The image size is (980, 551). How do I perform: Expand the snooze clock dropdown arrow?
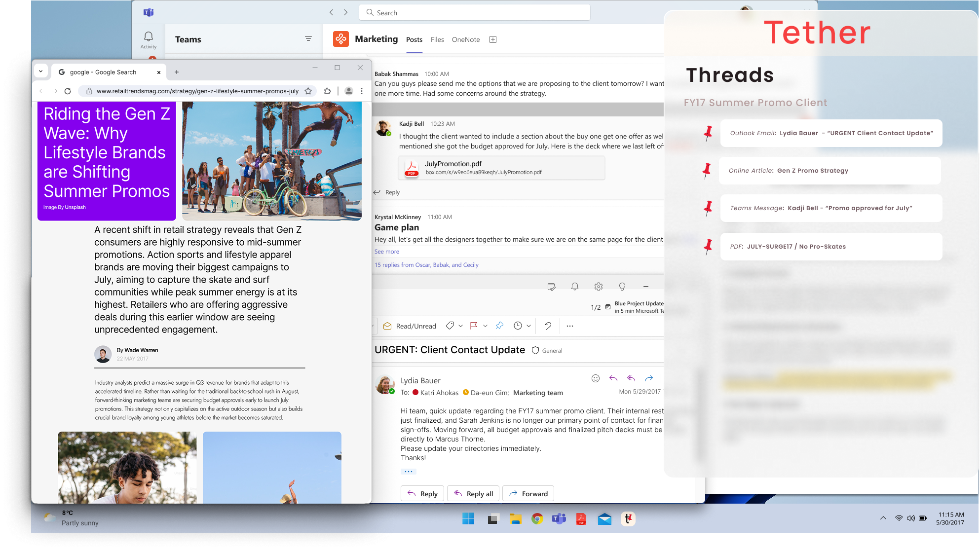(x=528, y=326)
